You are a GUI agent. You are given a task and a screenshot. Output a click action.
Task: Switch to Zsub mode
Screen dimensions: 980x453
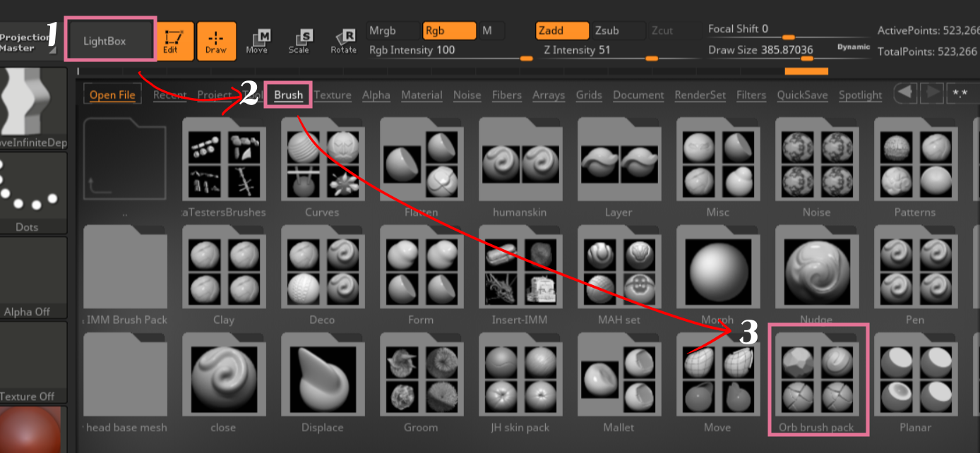click(617, 30)
